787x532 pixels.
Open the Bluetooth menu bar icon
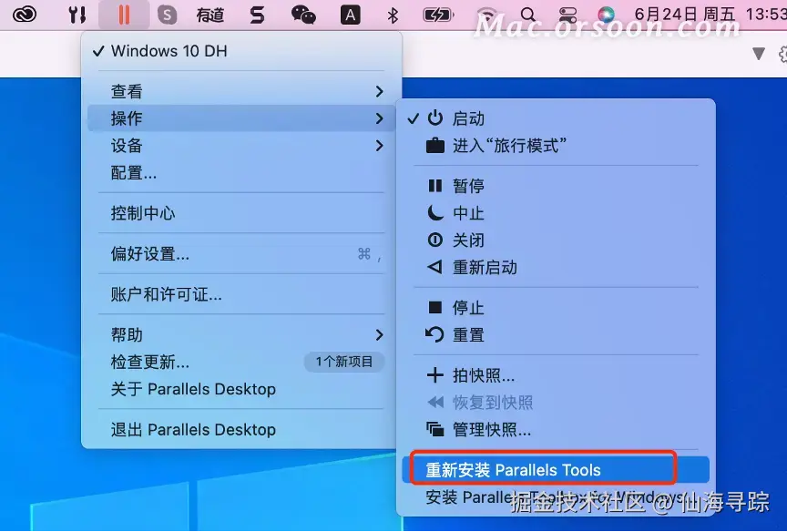point(393,15)
